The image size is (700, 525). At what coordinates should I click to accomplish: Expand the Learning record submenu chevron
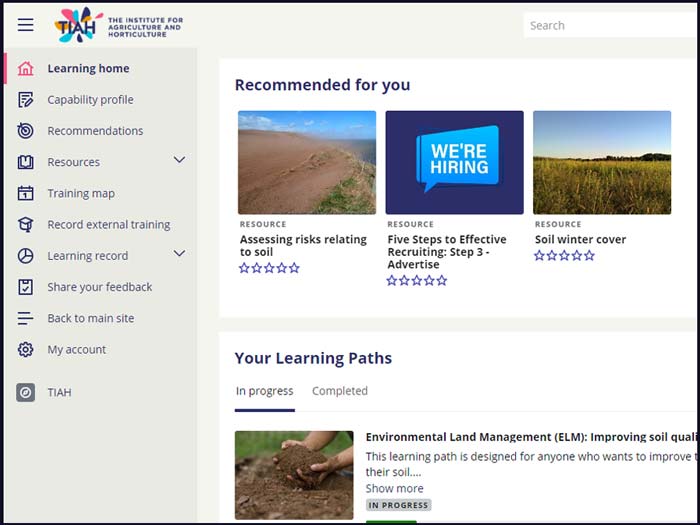[x=180, y=254]
